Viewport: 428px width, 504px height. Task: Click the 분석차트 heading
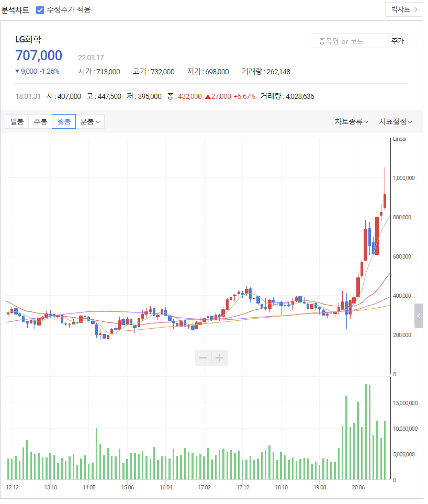(15, 10)
